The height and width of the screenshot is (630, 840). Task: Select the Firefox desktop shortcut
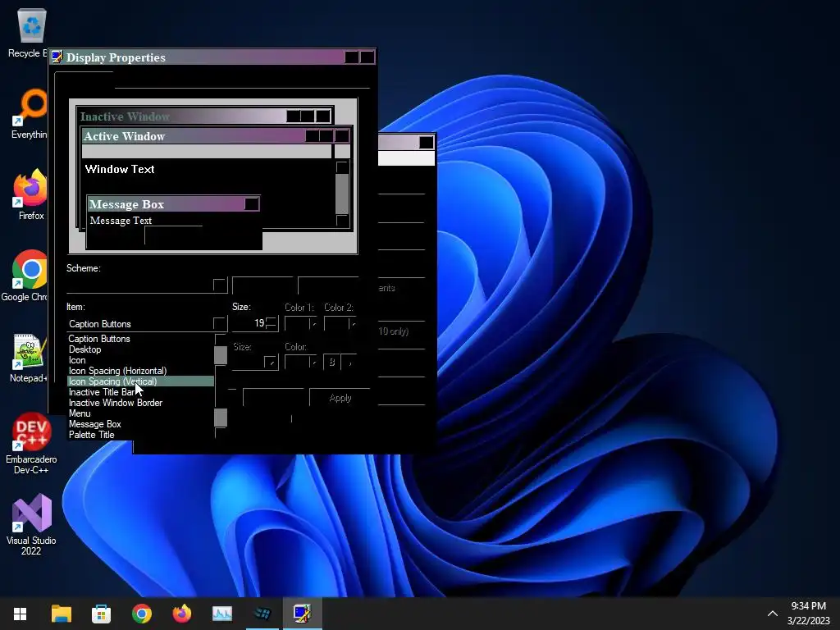pyautogui.click(x=31, y=195)
